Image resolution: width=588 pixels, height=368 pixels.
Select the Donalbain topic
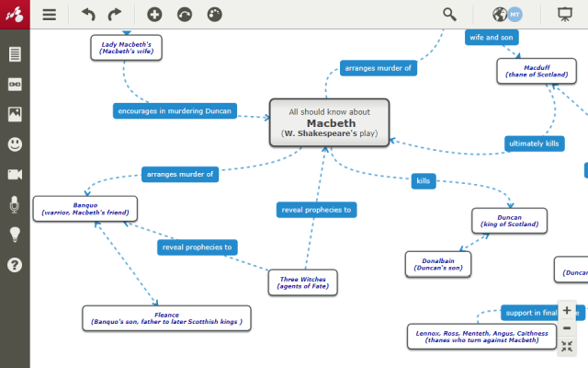point(438,264)
